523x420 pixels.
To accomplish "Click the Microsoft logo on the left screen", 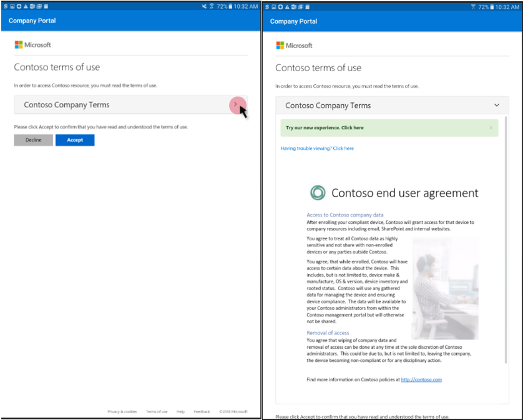I will 32,45.
